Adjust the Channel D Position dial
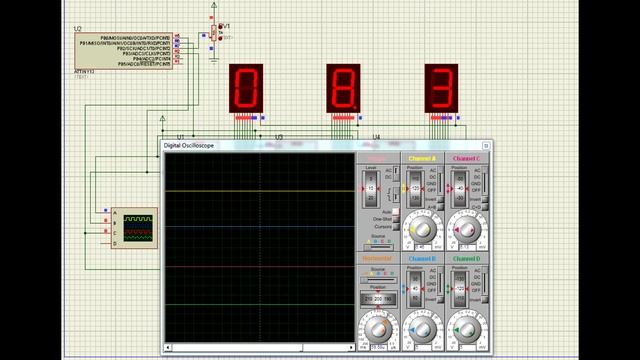 point(460,289)
